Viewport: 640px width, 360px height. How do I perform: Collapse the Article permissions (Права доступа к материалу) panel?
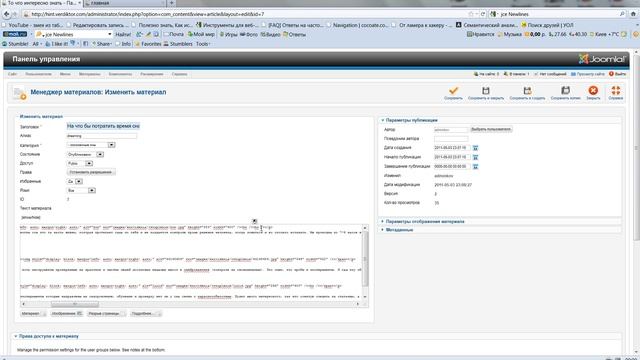pyautogui.click(x=47, y=336)
